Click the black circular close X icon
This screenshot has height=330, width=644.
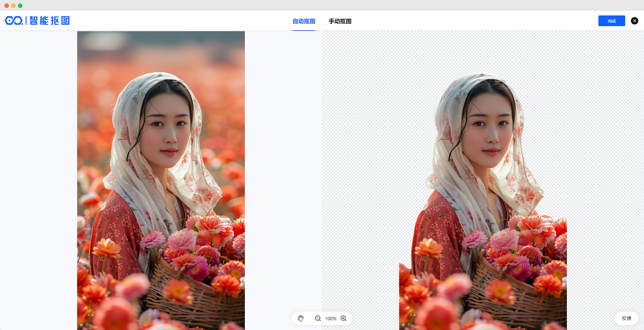coord(635,21)
